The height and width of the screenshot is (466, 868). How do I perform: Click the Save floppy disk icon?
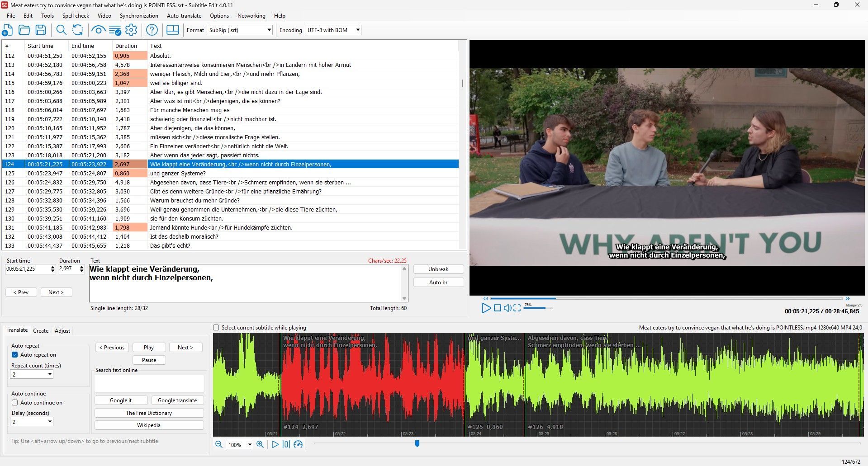tap(41, 30)
